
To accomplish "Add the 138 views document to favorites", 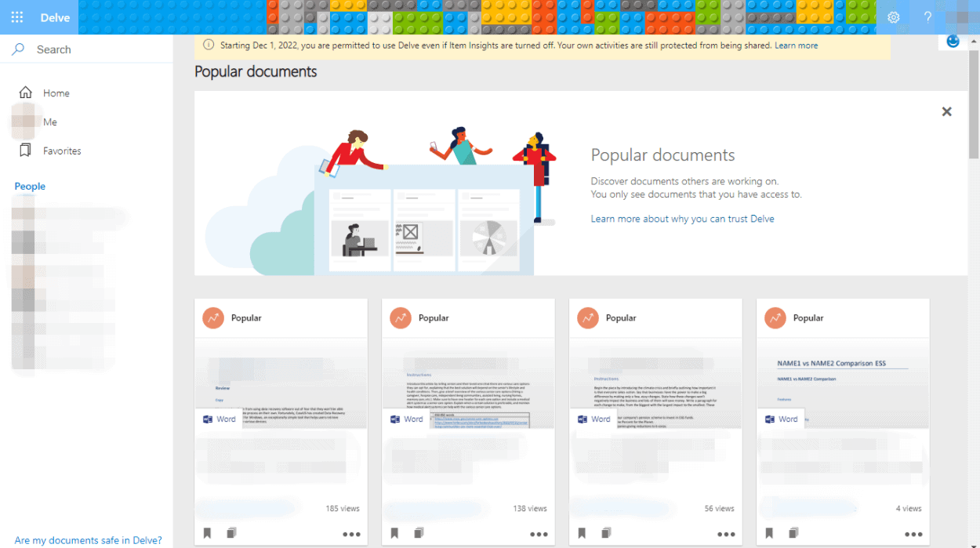I will pos(394,533).
